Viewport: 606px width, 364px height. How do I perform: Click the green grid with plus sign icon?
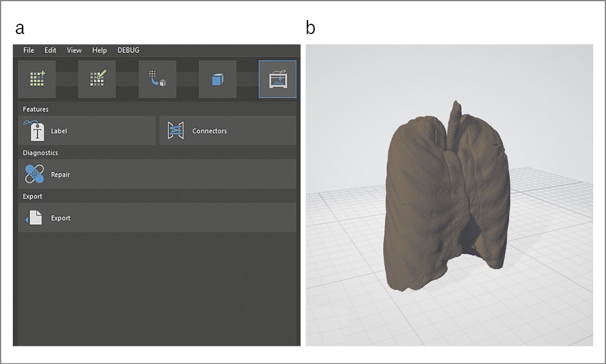pyautogui.click(x=37, y=79)
